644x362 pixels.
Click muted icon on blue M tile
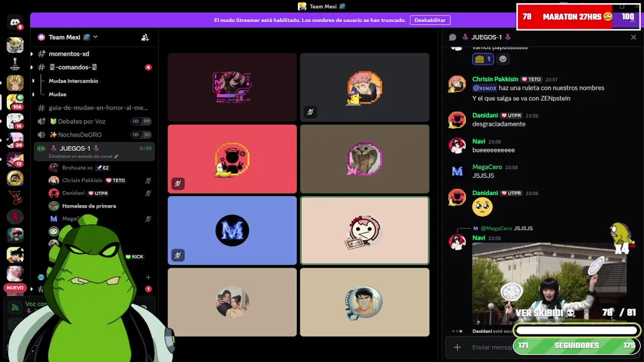pyautogui.click(x=178, y=255)
